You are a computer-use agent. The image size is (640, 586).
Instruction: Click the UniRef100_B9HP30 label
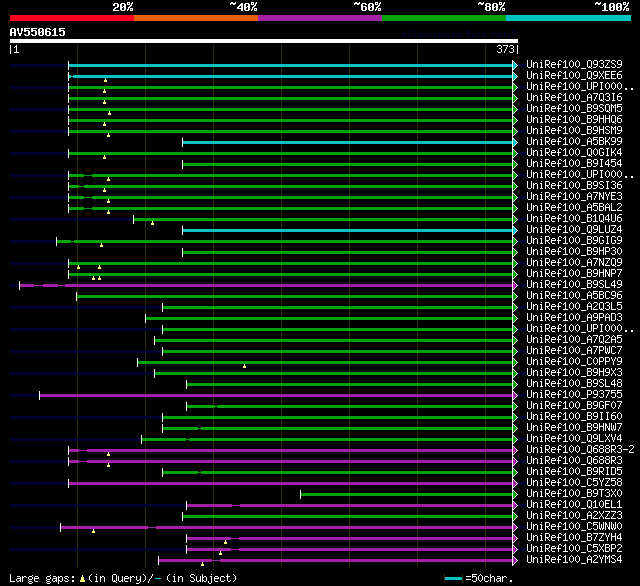[x=574, y=252]
